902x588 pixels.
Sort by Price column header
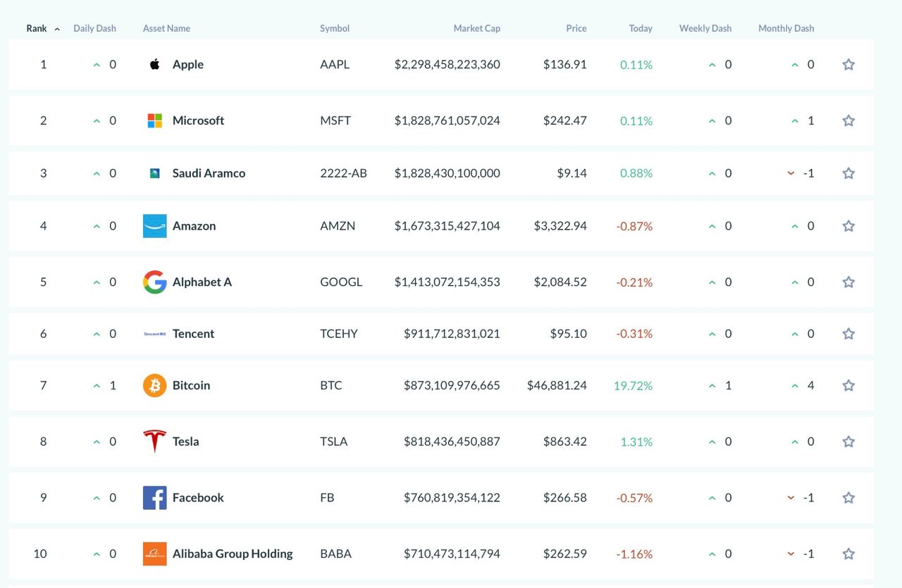tap(576, 28)
